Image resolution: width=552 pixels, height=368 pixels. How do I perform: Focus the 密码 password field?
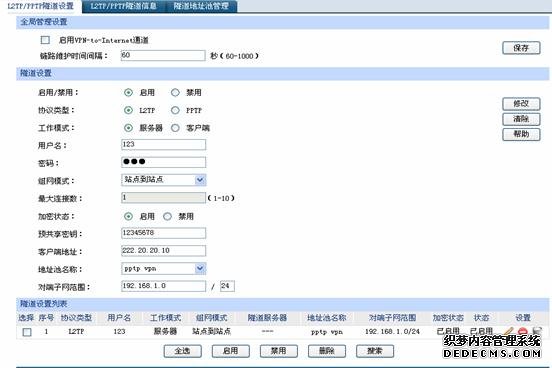(x=163, y=162)
